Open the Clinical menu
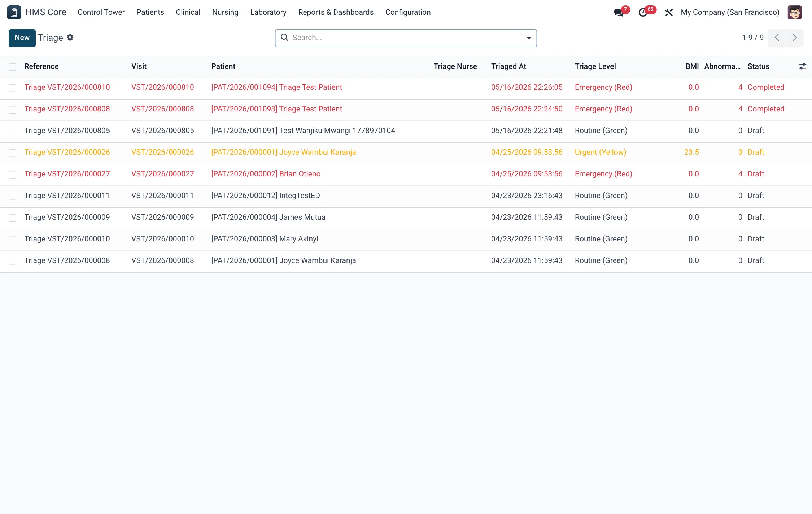This screenshot has width=812, height=514. point(188,12)
